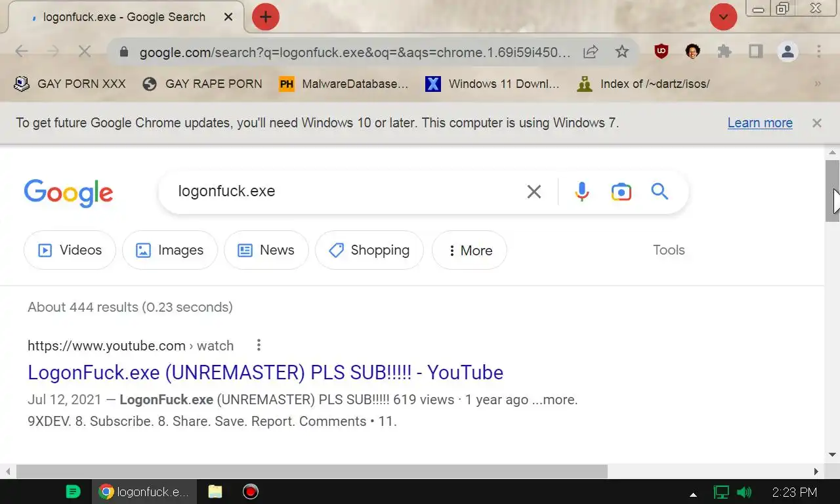The width and height of the screenshot is (840, 504).
Task: Open options for the YouTube result
Action: pyautogui.click(x=259, y=345)
